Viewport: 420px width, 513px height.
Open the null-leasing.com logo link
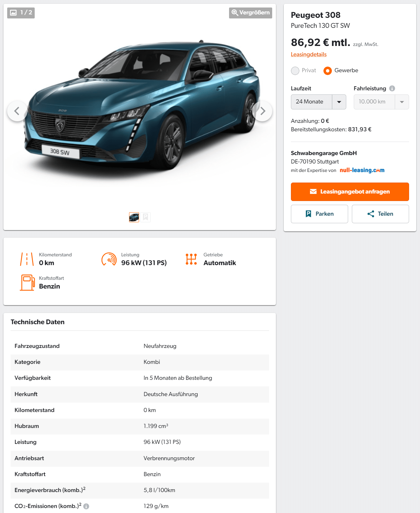362,170
